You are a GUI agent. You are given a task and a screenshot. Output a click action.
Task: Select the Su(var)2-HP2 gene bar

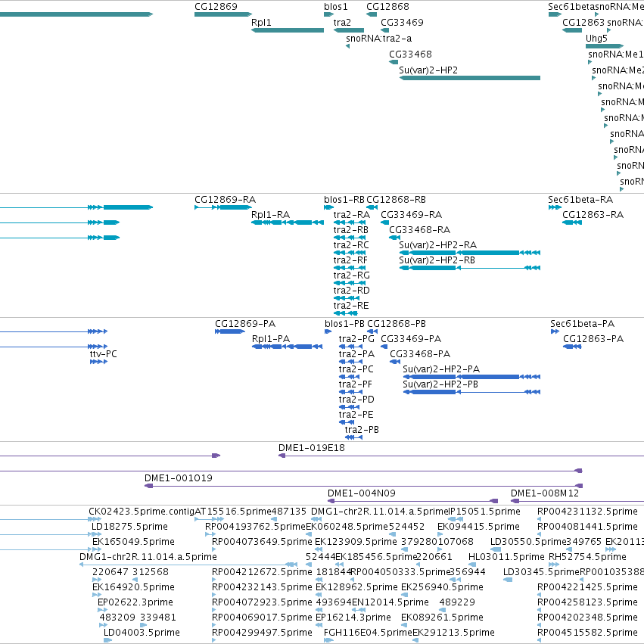coord(470,78)
